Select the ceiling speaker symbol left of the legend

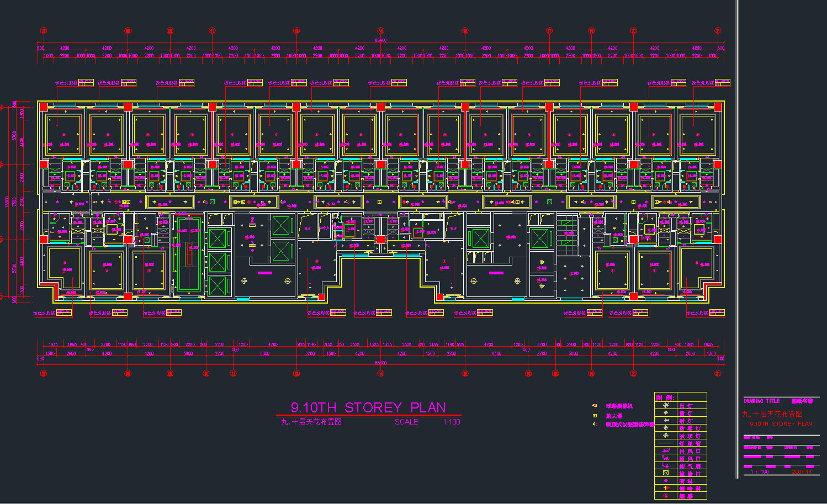click(595, 425)
